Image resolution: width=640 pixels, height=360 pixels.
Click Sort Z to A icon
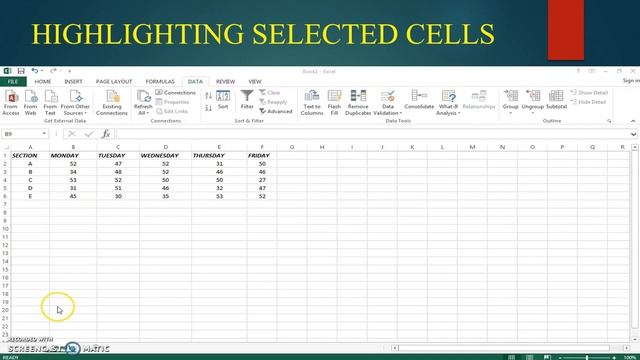[208, 108]
